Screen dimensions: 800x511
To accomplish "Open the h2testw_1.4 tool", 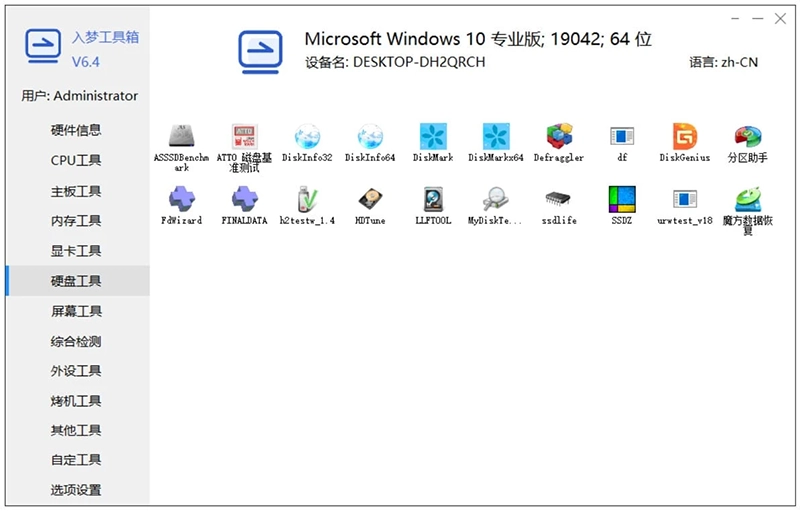I will pos(307,200).
